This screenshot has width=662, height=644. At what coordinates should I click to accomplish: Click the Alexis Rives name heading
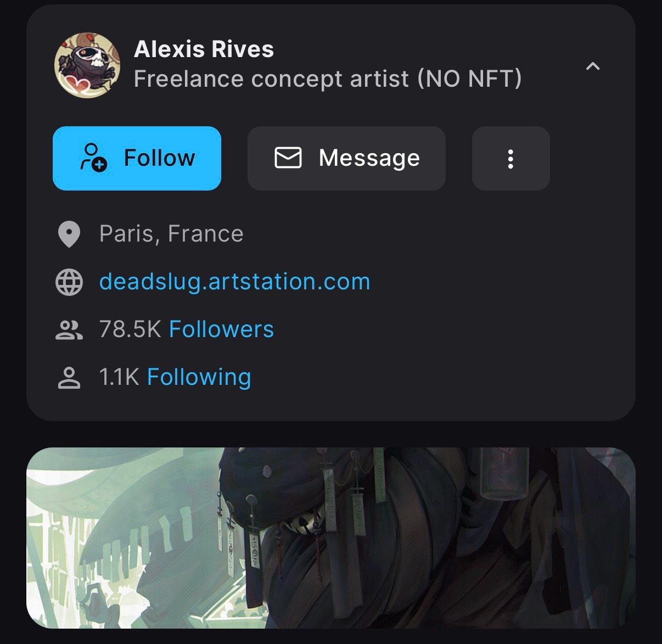coord(204,49)
